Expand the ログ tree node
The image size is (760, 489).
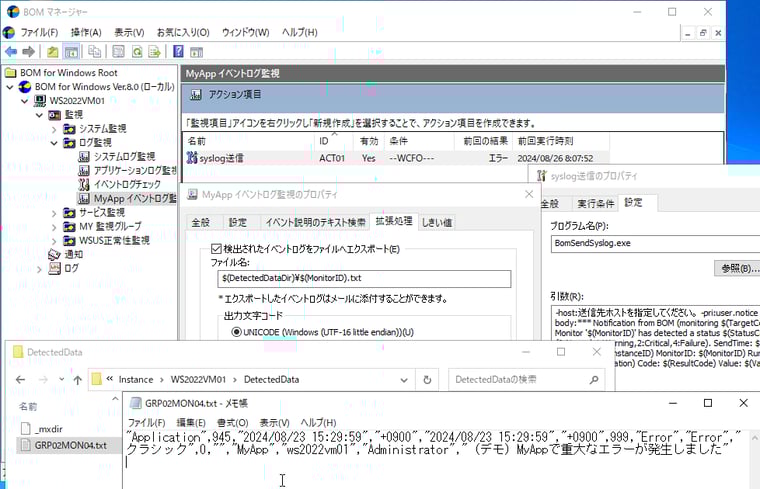[40, 269]
